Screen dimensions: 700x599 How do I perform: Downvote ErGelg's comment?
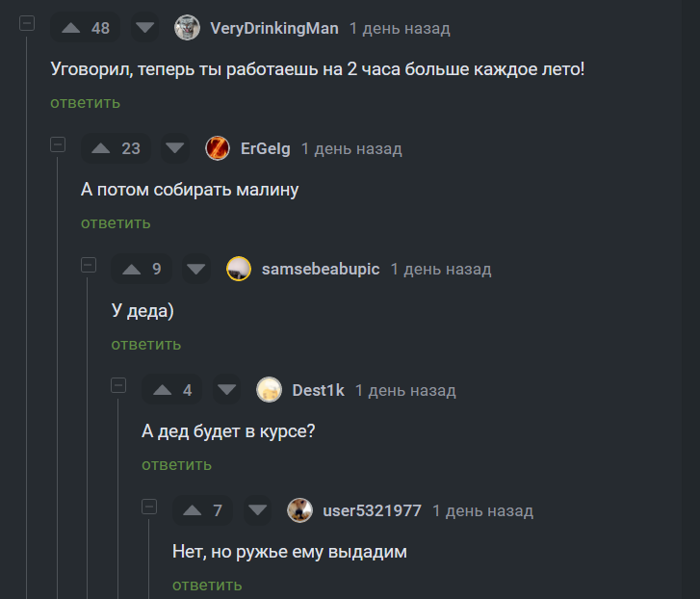(x=174, y=148)
